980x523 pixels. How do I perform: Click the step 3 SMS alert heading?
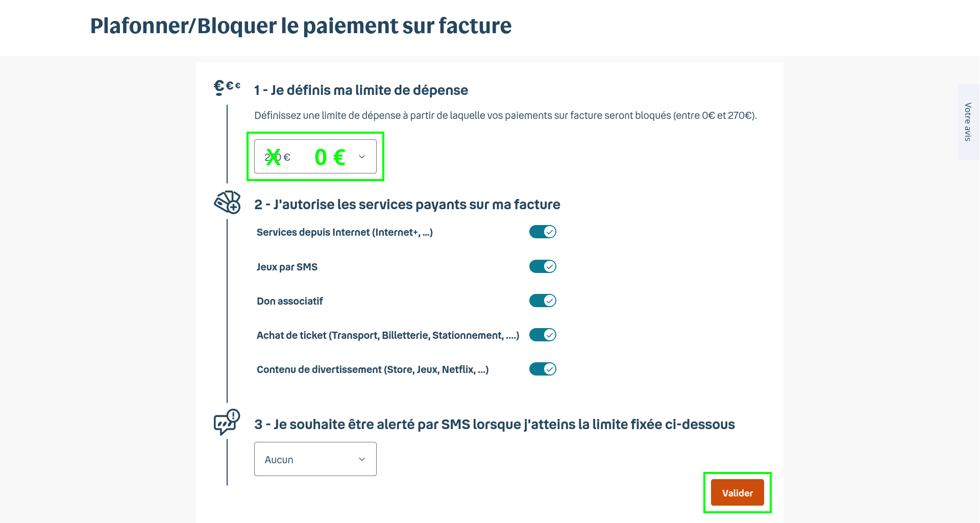[x=494, y=425]
